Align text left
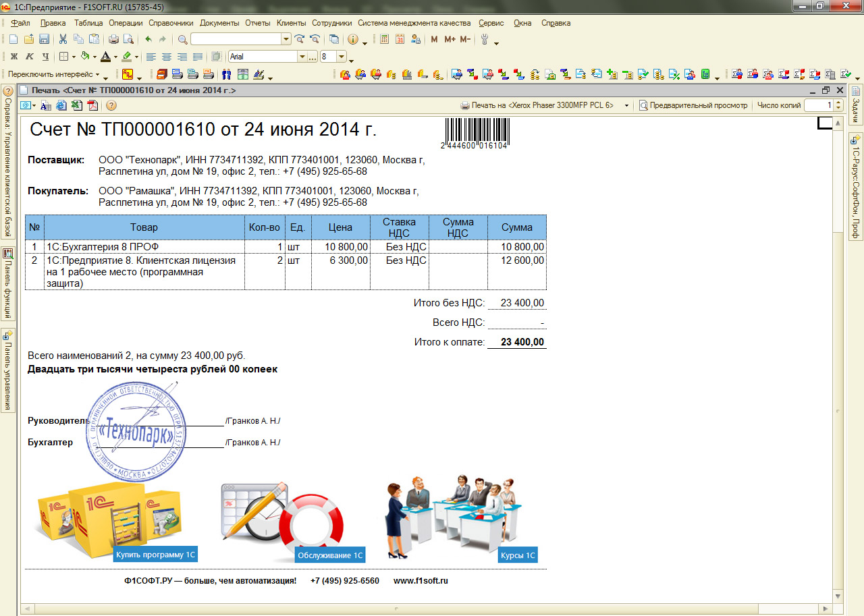This screenshot has width=864, height=616. (151, 57)
